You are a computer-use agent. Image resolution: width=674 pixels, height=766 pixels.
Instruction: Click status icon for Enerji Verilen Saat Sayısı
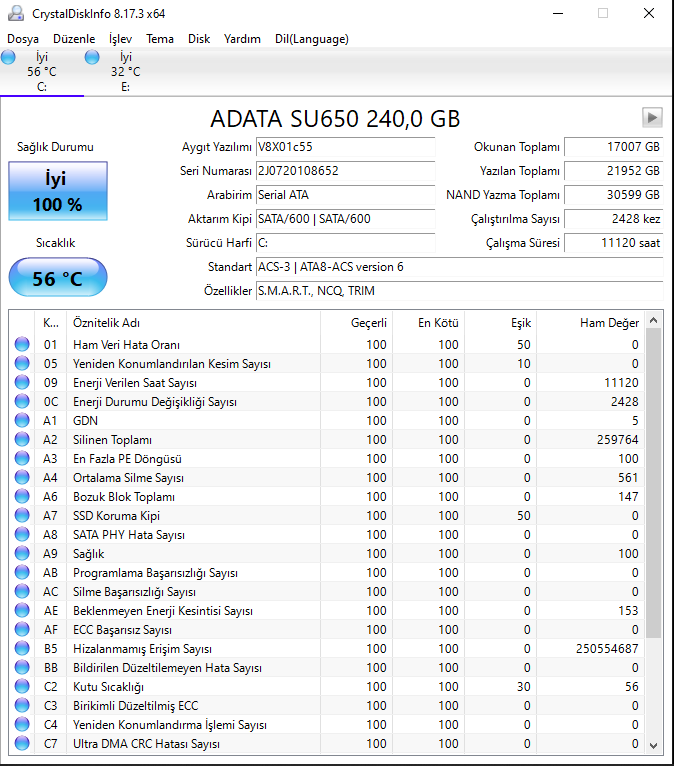click(x=22, y=383)
